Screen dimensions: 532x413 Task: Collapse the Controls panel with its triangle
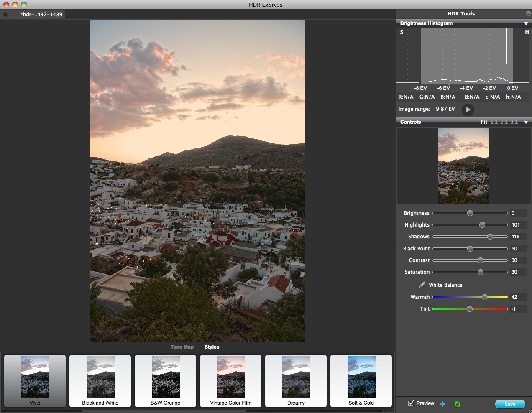point(526,122)
